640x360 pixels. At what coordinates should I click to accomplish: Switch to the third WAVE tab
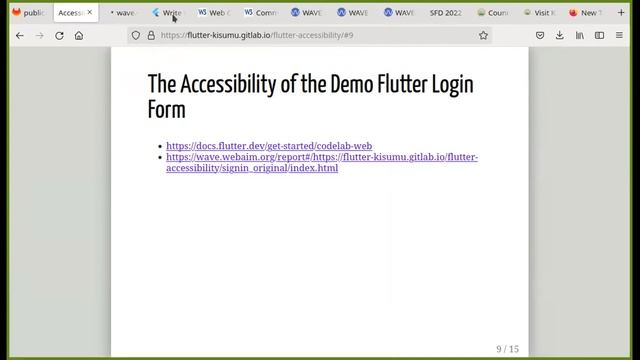pos(400,13)
